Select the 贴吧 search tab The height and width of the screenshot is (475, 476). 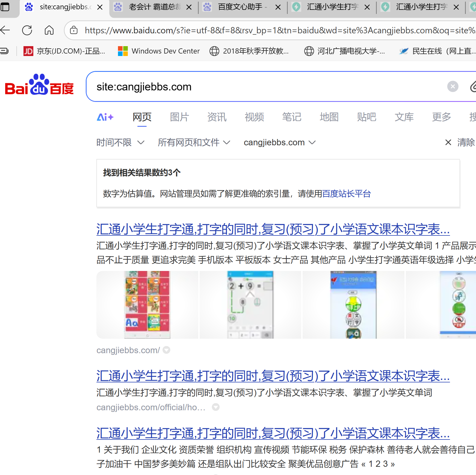(x=366, y=117)
